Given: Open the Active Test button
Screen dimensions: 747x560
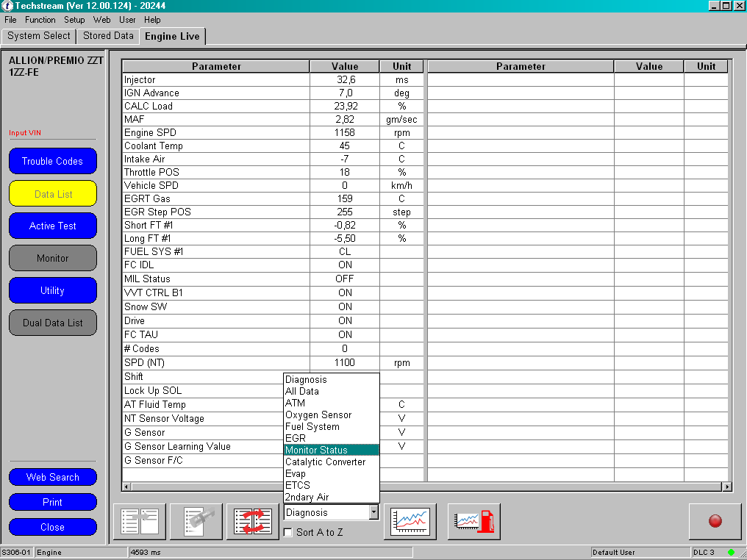Looking at the screenshot, I should click(53, 226).
